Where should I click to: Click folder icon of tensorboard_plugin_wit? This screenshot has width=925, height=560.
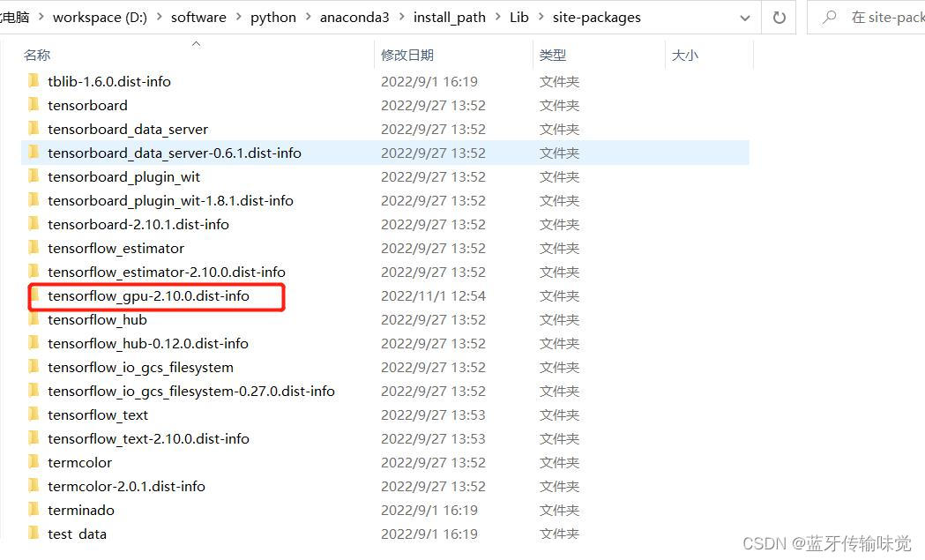(34, 175)
